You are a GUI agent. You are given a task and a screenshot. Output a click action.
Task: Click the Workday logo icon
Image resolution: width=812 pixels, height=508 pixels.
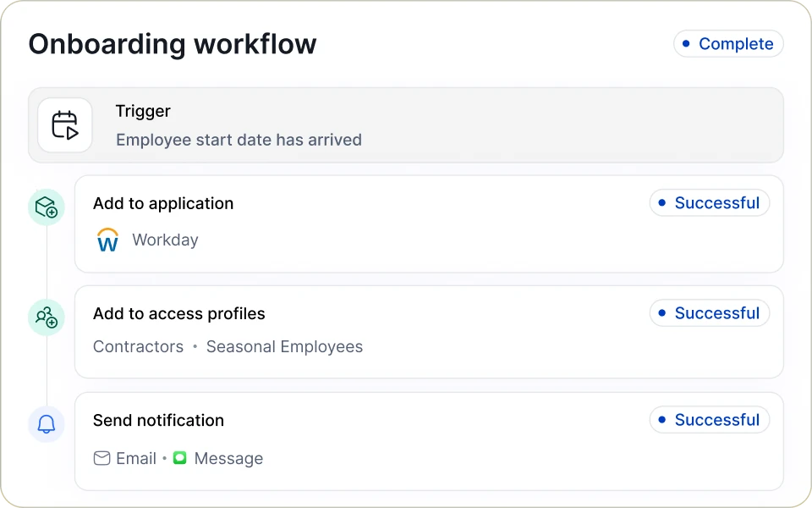click(x=107, y=240)
